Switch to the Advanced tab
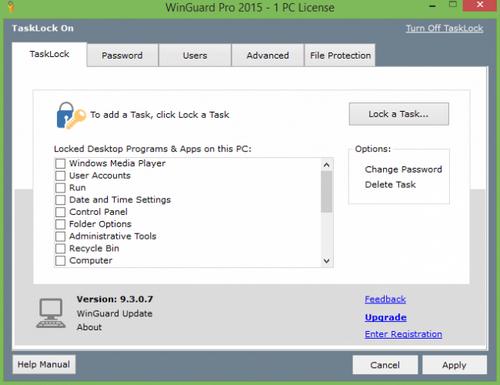The image size is (500, 385). [x=268, y=55]
